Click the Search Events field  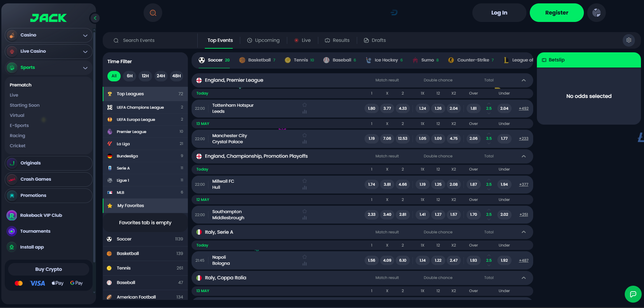(x=150, y=41)
